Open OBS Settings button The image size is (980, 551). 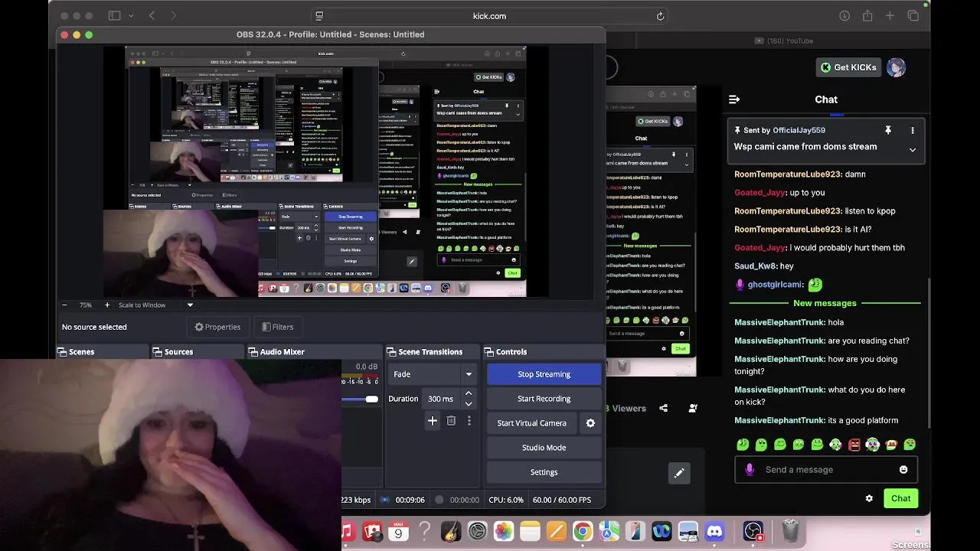[544, 472]
